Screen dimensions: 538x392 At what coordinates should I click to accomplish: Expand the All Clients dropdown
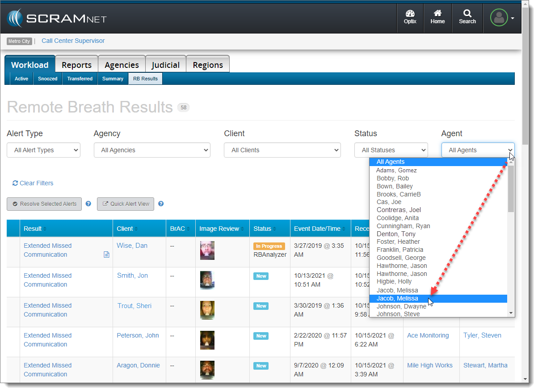[x=282, y=150]
